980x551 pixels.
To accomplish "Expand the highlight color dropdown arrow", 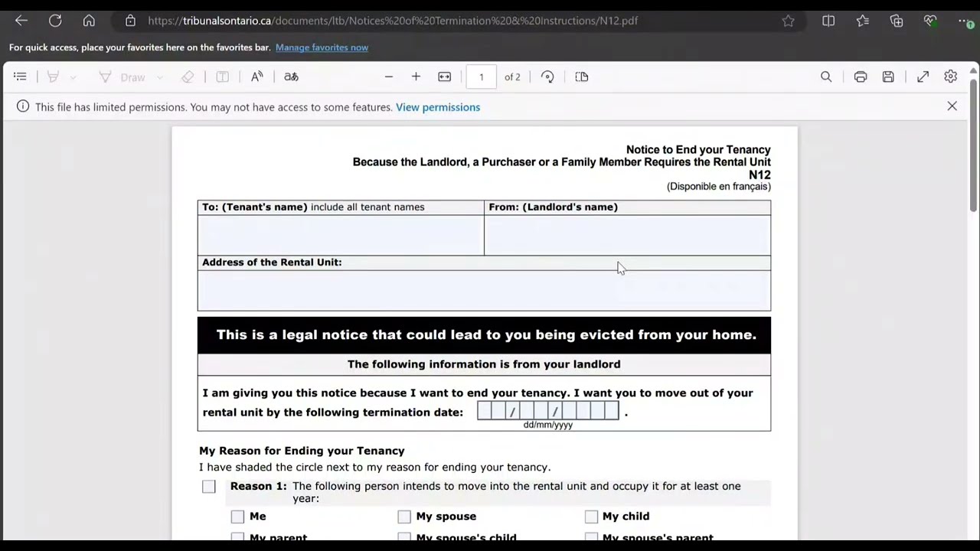I will coord(73,77).
